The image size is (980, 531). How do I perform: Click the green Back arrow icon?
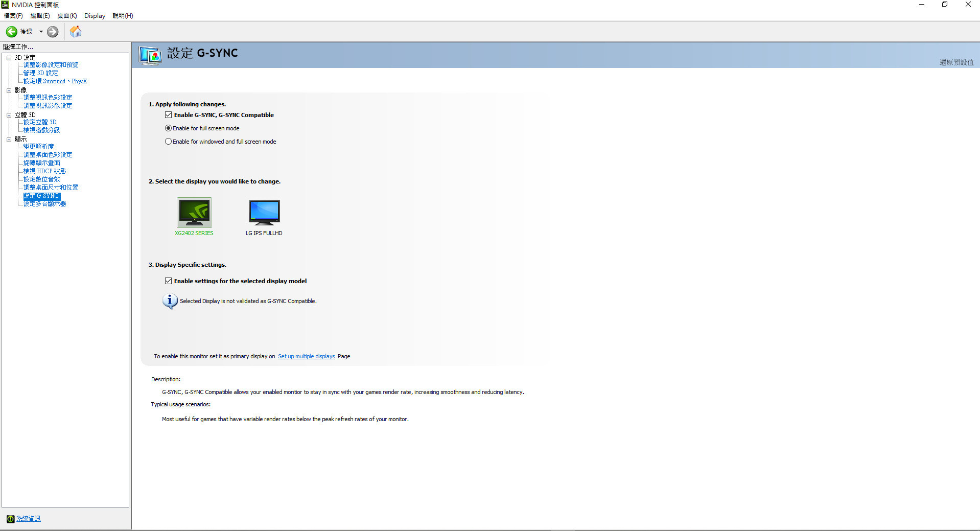point(12,32)
